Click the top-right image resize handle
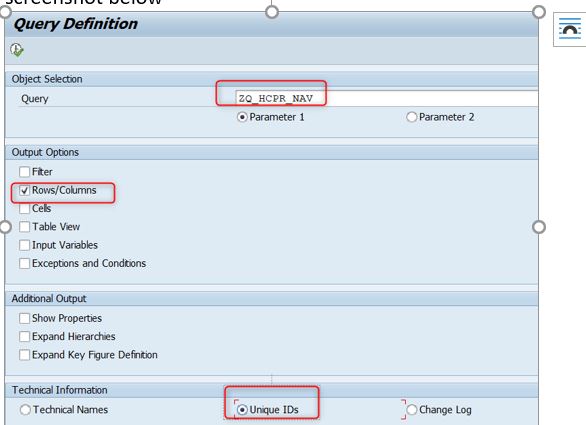 (539, 12)
